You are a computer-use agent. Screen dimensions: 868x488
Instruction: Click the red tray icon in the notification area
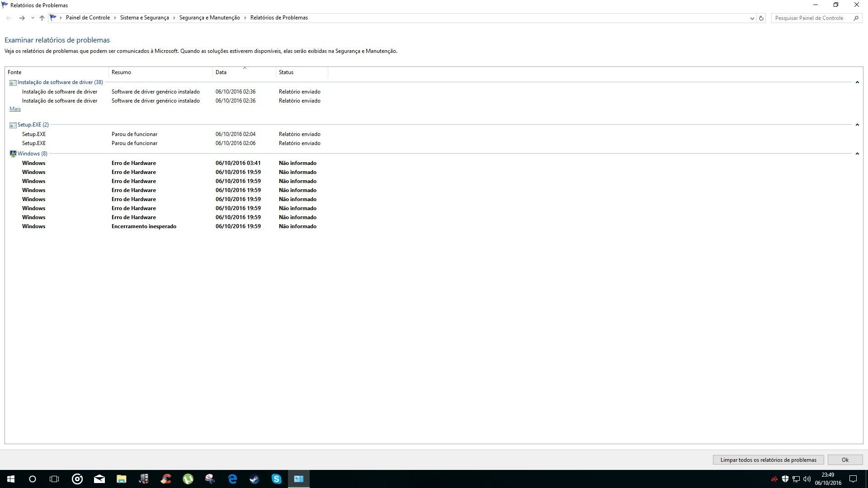(x=774, y=479)
